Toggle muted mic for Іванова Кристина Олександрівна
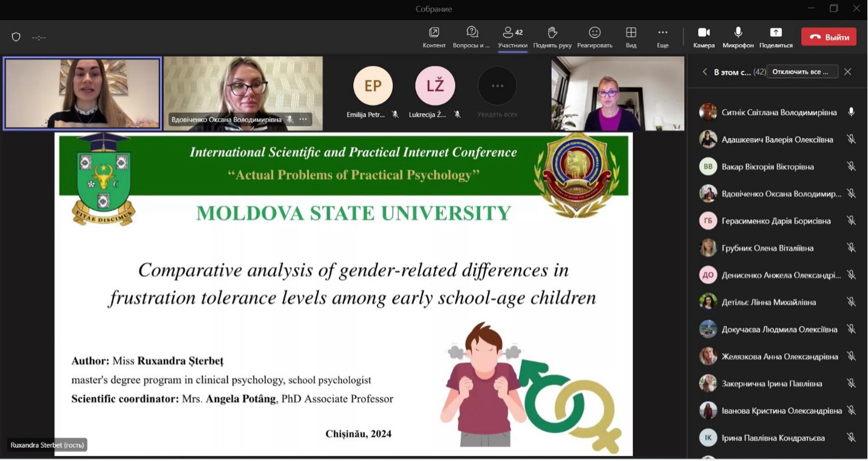Image resolution: width=868 pixels, height=461 pixels. [x=852, y=411]
